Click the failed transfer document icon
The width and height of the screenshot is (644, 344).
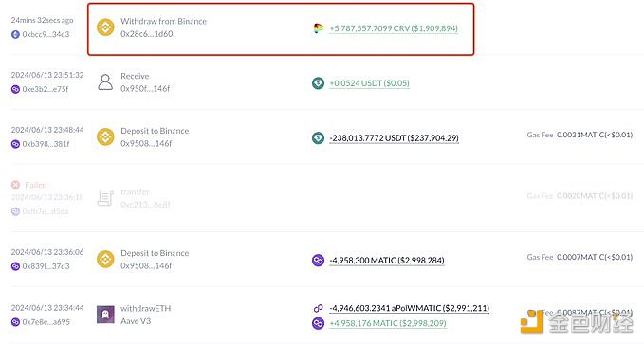coord(105,198)
